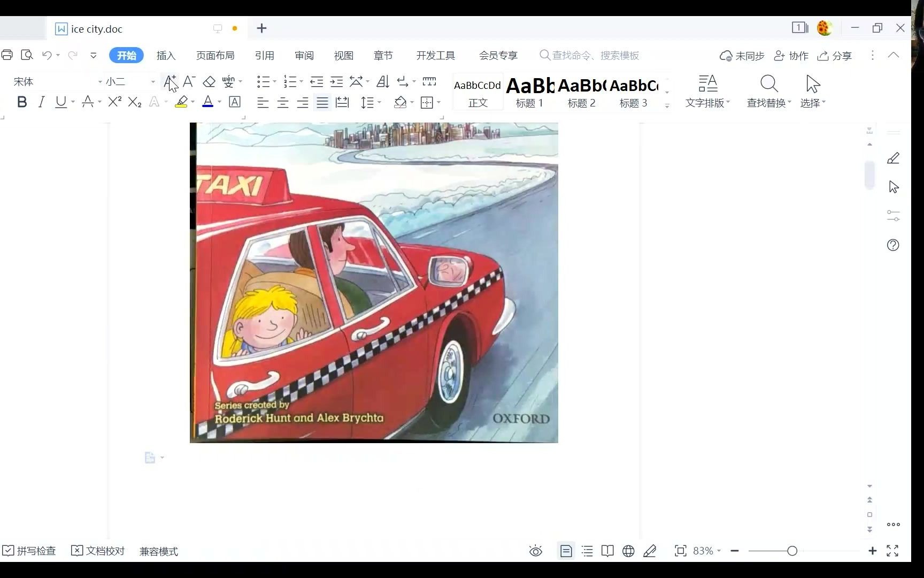The height and width of the screenshot is (578, 924).
Task: Toggle bold formatting
Action: coord(22,102)
